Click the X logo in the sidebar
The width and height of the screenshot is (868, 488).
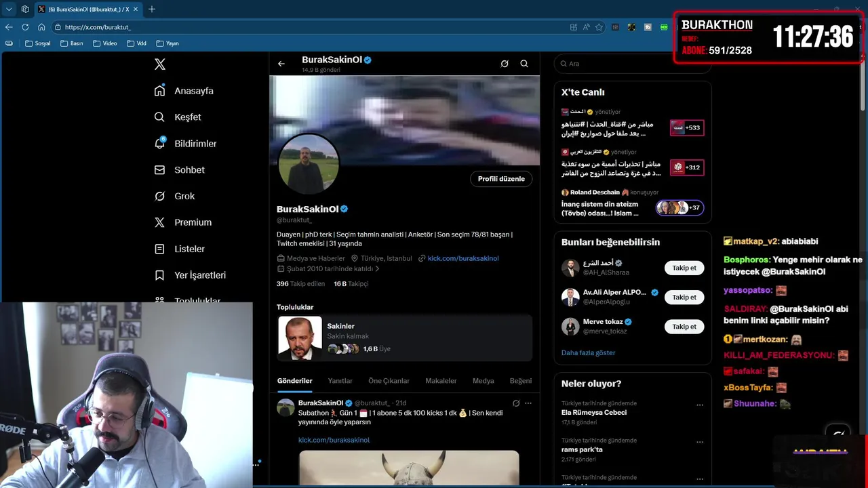click(x=159, y=64)
